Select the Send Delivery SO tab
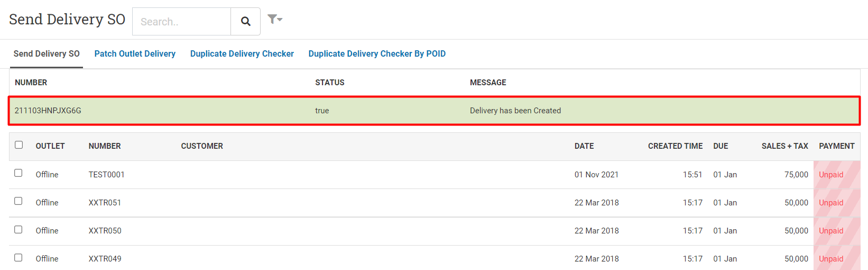The height and width of the screenshot is (270, 868). (x=47, y=53)
